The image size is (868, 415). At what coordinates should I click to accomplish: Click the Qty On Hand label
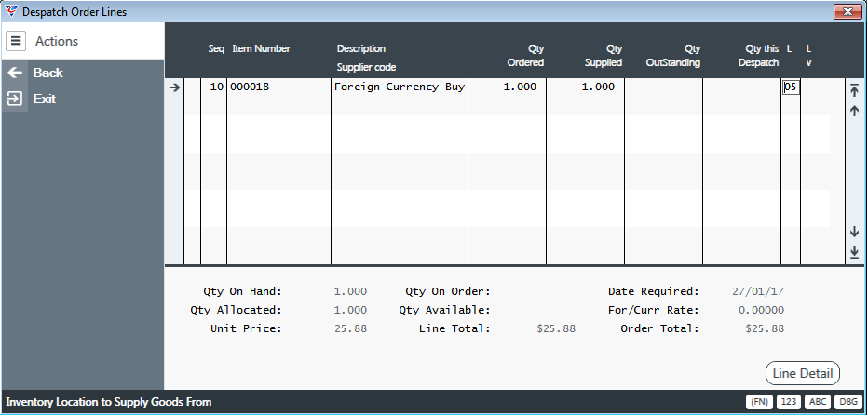[x=242, y=291]
